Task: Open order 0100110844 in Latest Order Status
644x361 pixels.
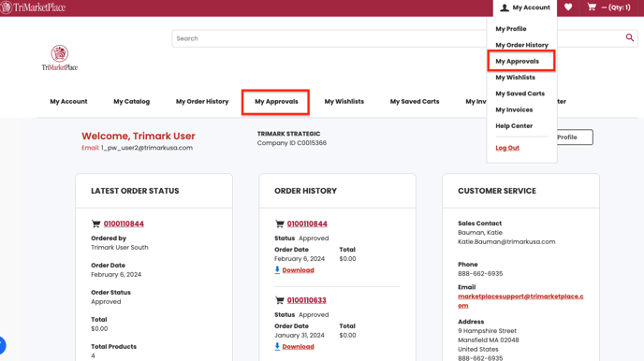Action: click(x=124, y=224)
